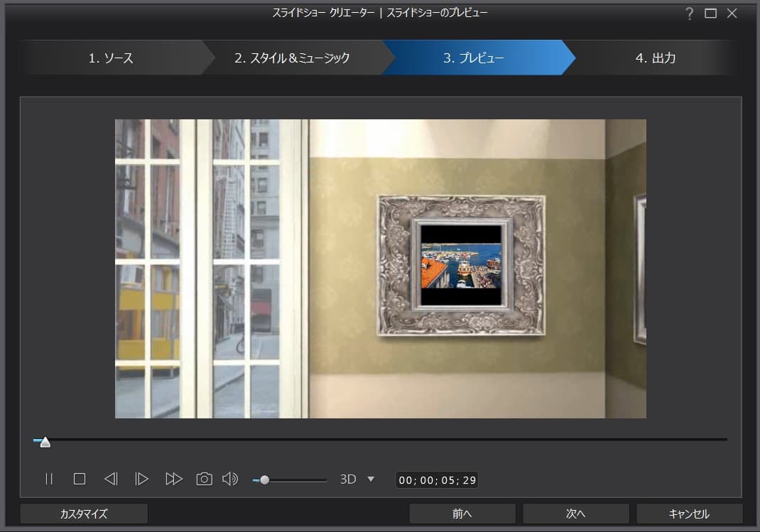
Task: Click the slideshow preview video area
Action: point(381,269)
